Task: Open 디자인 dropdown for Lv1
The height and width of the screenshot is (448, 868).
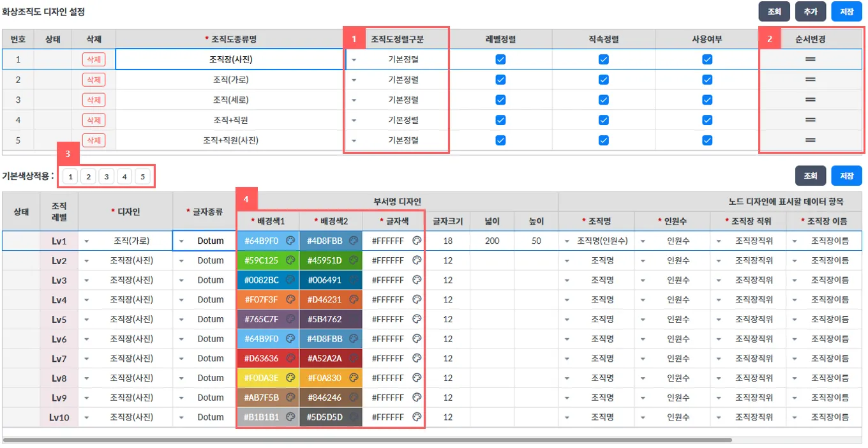Action: 87,241
